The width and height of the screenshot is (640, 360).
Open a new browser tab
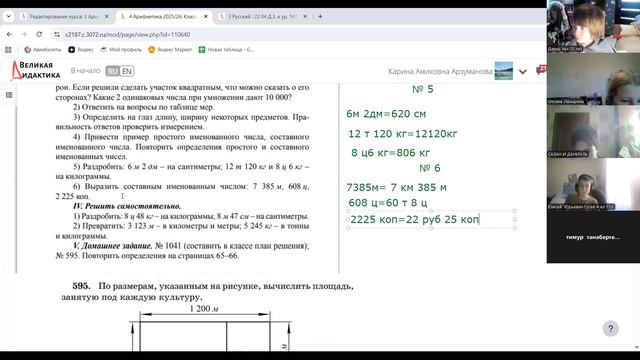tap(320, 16)
